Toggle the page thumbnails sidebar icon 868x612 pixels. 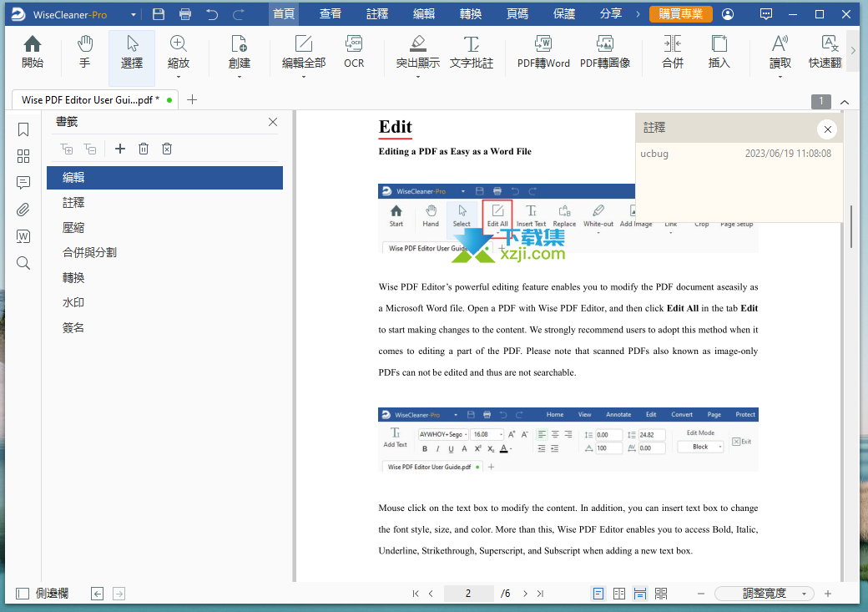23,156
